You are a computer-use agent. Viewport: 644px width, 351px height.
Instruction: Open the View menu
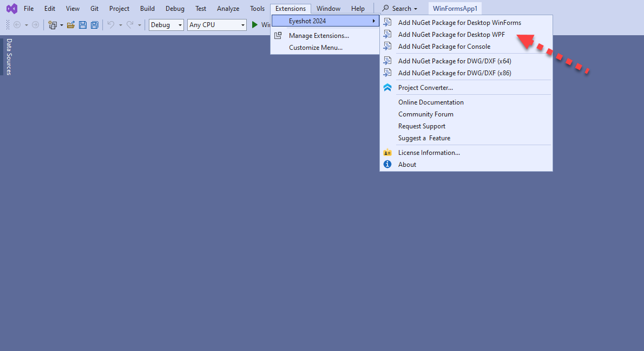pyautogui.click(x=73, y=8)
